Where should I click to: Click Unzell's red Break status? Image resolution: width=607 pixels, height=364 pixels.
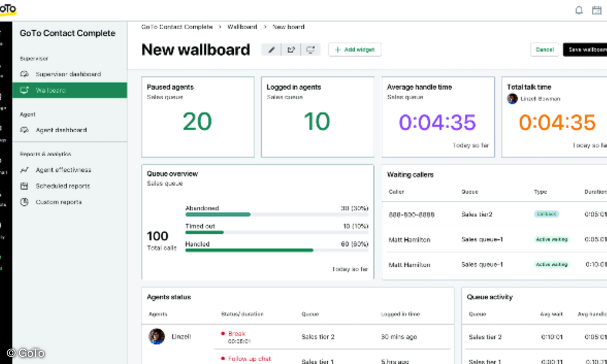(x=237, y=334)
